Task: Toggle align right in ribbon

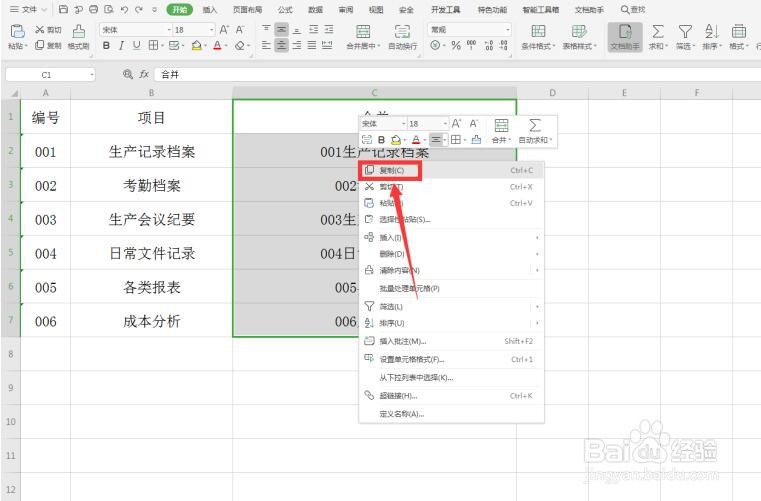Action: (297, 46)
